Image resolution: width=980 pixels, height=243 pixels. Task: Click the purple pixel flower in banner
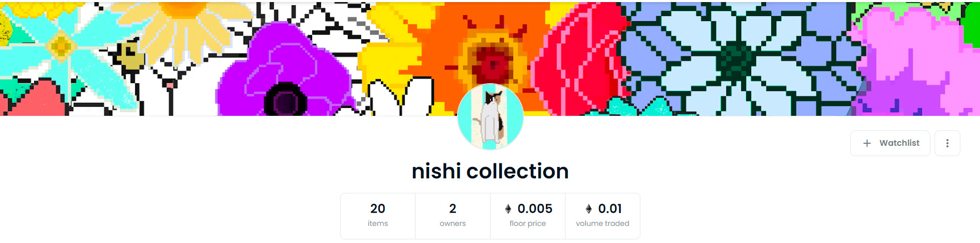(285, 72)
